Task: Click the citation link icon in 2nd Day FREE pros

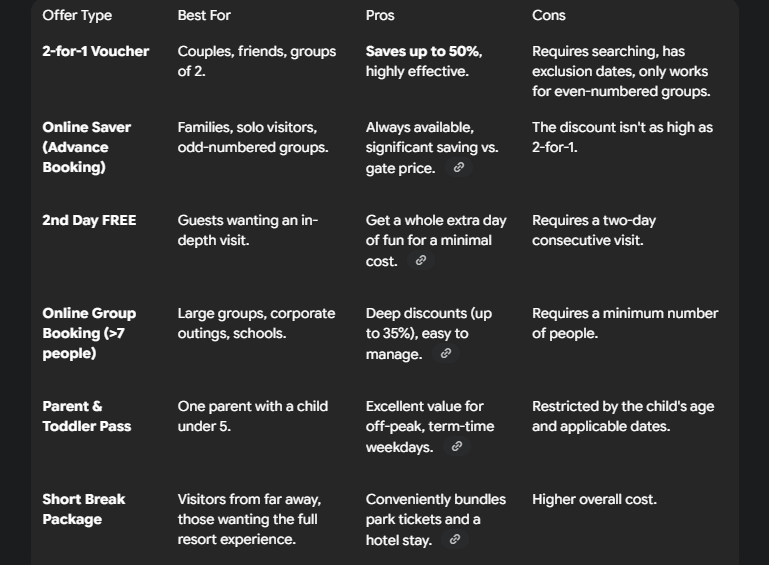Action: (x=421, y=261)
